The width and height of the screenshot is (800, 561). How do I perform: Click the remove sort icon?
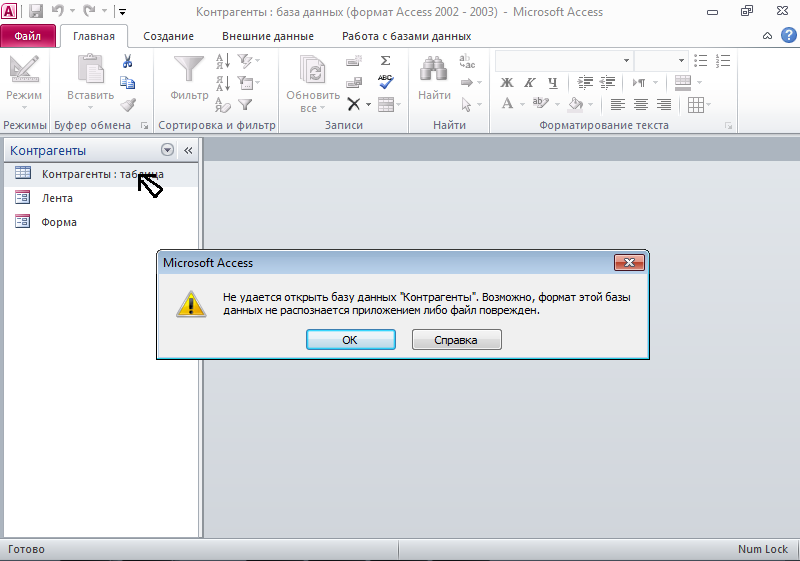pyautogui.click(x=223, y=105)
